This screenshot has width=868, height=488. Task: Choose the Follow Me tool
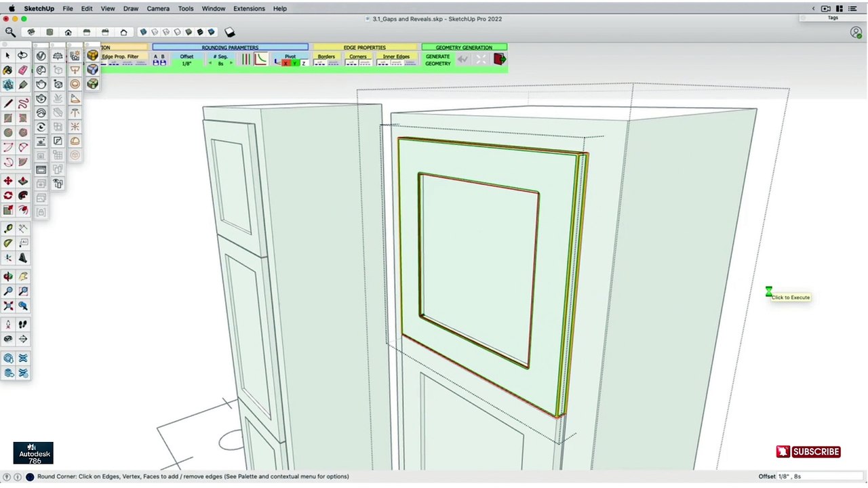(22, 195)
